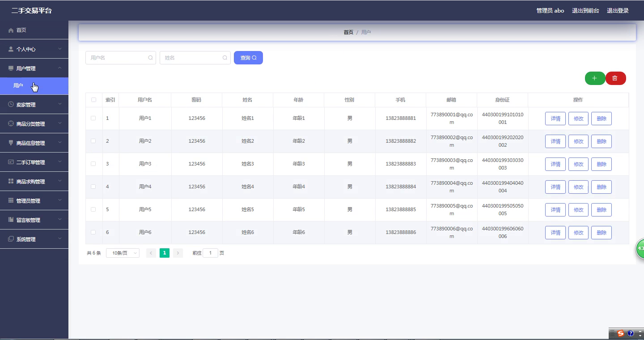
Task: Go to next page arrow
Action: (178, 253)
